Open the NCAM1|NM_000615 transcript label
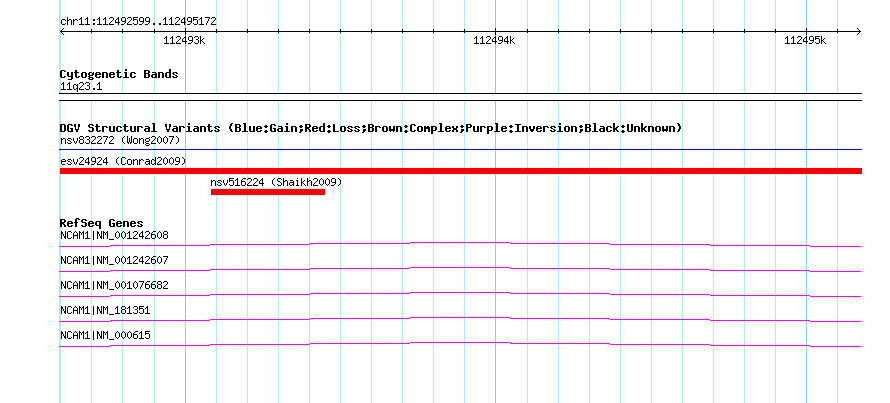 [x=105, y=335]
